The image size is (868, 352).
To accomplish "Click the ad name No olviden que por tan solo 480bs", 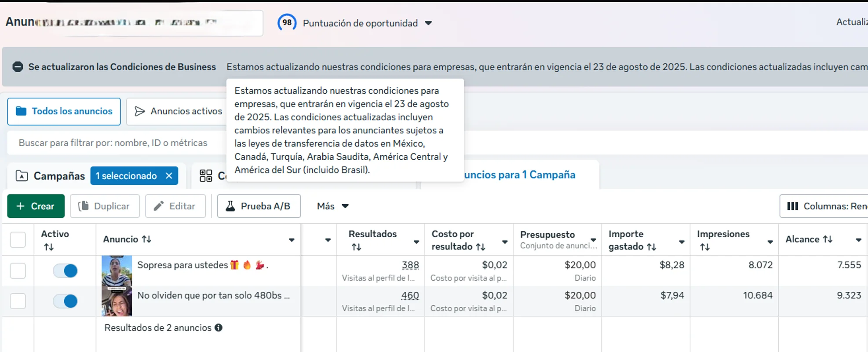I will pos(214,295).
